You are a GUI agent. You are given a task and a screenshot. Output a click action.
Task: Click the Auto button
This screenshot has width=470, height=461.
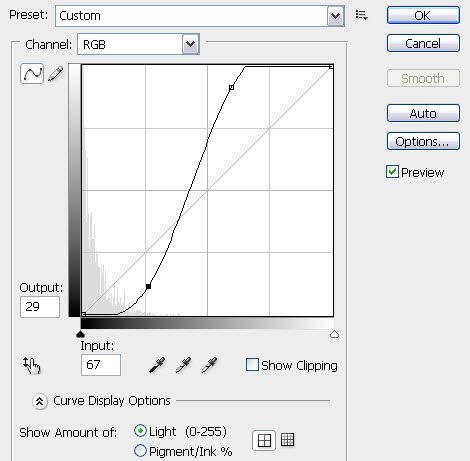tap(423, 113)
